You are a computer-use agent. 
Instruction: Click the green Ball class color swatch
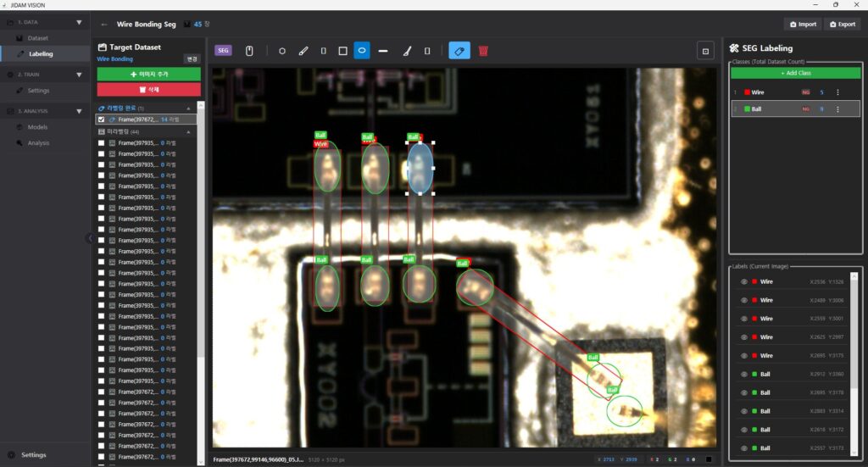point(747,109)
